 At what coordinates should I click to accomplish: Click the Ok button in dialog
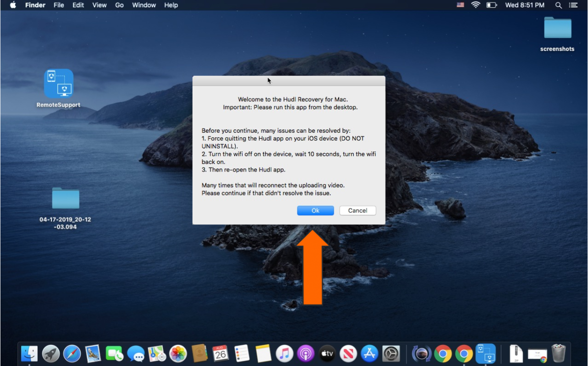click(x=315, y=211)
